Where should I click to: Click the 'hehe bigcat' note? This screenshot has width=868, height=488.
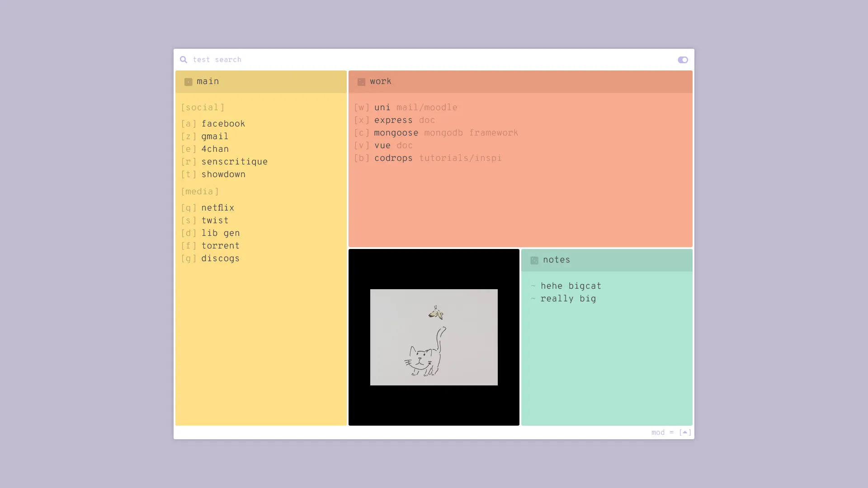point(571,286)
